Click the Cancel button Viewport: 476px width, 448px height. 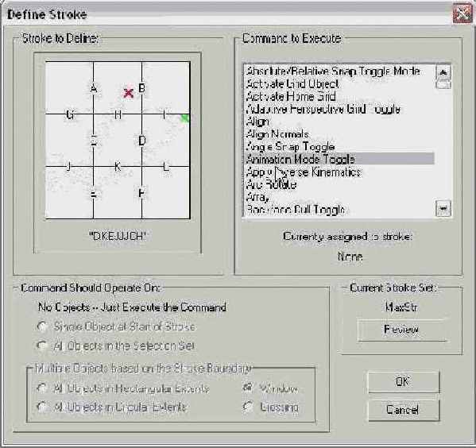point(404,410)
